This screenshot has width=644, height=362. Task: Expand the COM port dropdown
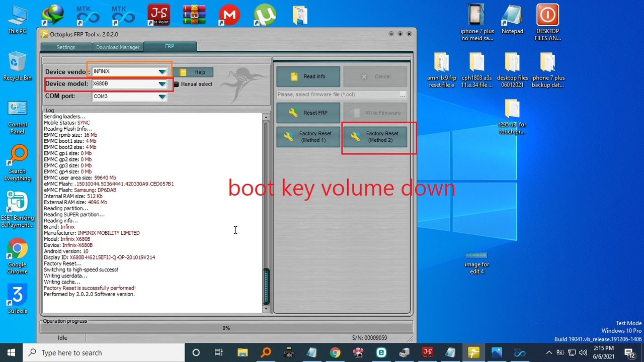(x=162, y=97)
